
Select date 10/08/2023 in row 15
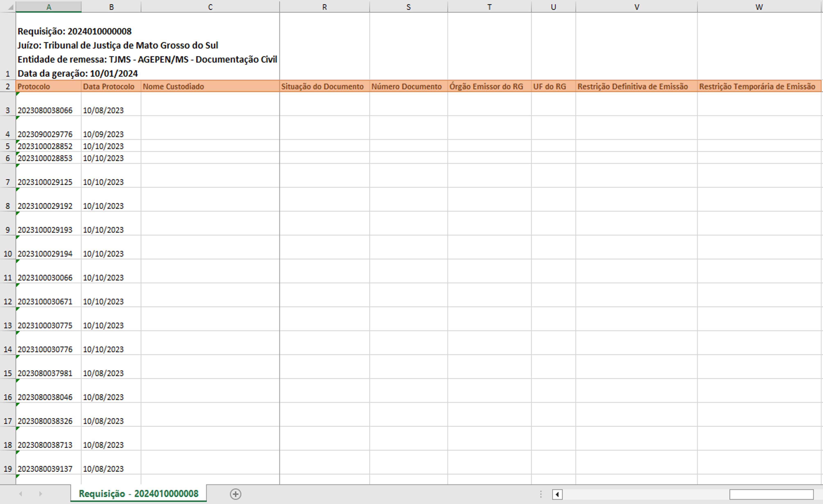(111, 367)
